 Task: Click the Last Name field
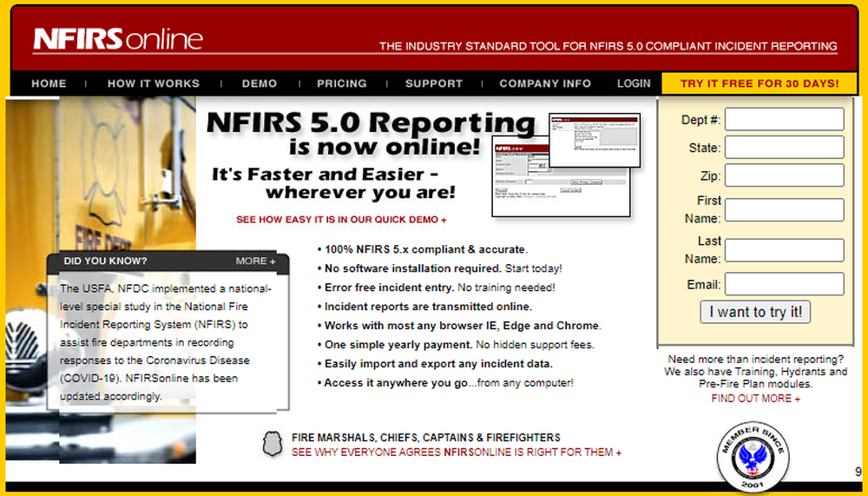[785, 250]
